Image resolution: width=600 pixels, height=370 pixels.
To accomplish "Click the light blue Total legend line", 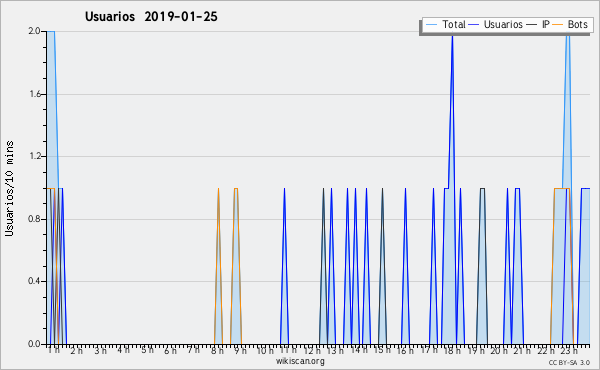I will [431, 25].
